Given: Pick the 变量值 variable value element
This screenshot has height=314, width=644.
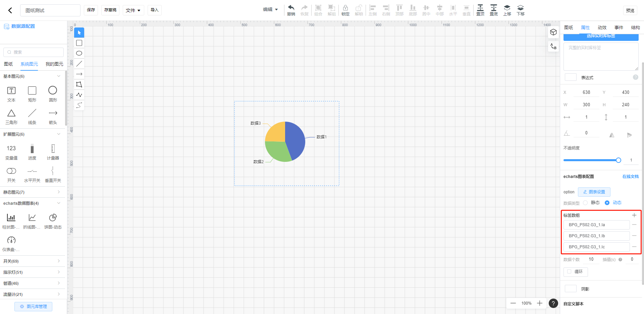Looking at the screenshot, I should (11, 152).
